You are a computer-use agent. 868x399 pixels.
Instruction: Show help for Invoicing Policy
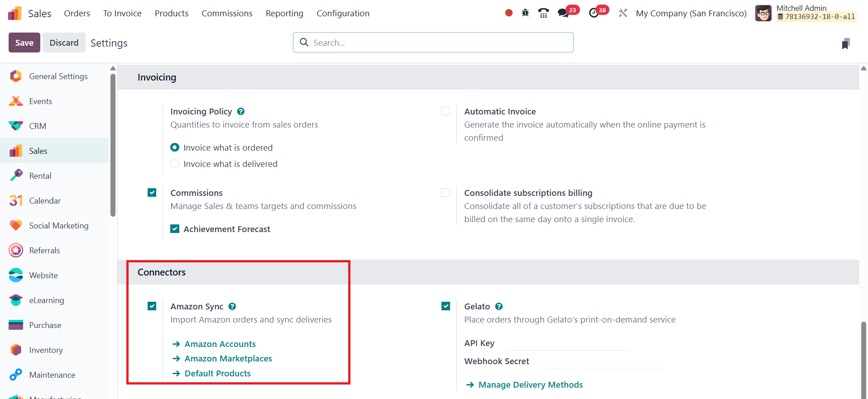[241, 111]
